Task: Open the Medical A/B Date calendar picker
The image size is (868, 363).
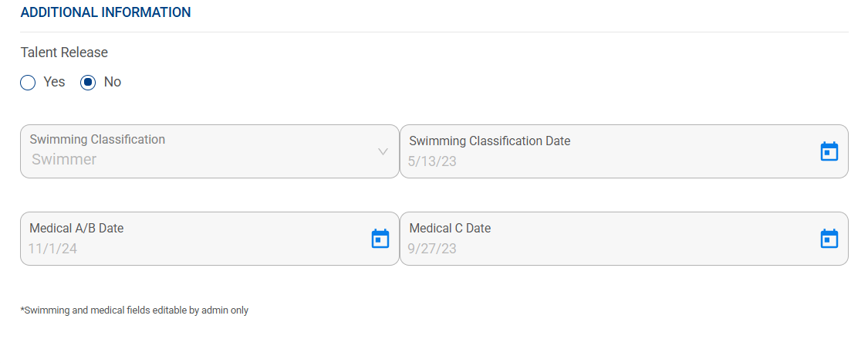Action: coord(380,239)
